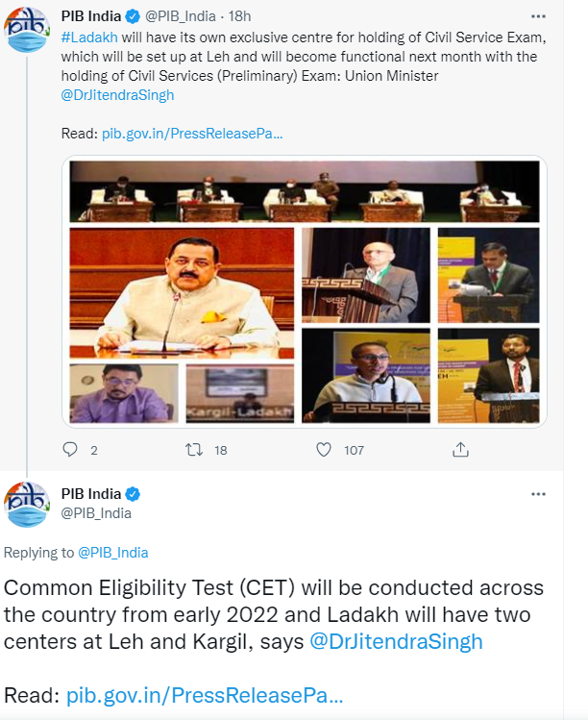Click the reply icon under first tweet
Viewport: 588px width, 720px height.
(69, 449)
